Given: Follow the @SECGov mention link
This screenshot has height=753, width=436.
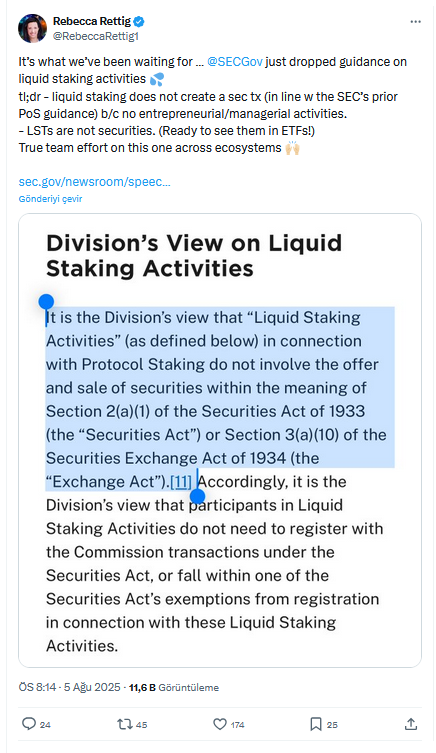Looking at the screenshot, I should (x=235, y=62).
